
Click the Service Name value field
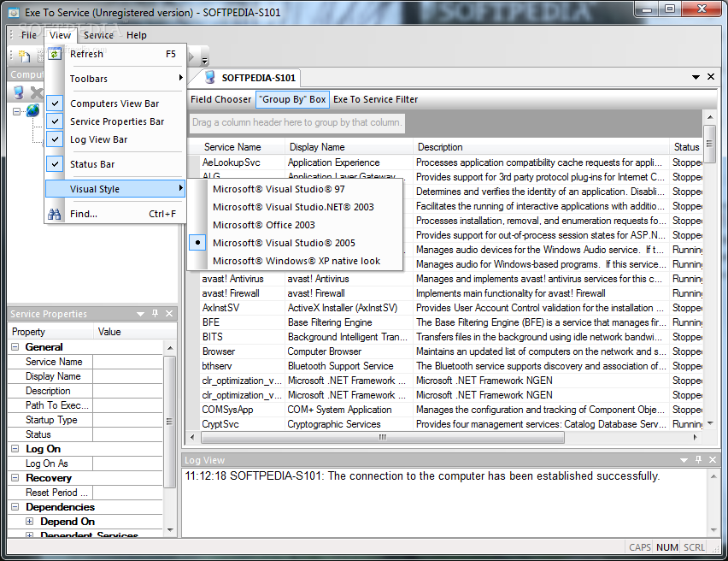pos(127,362)
